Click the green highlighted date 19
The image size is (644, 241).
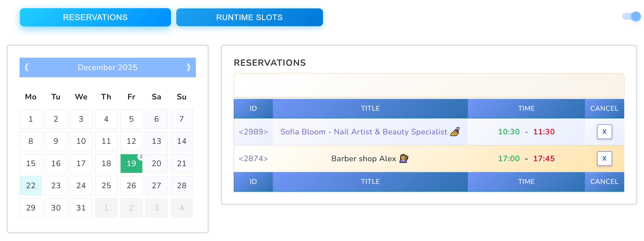tap(131, 164)
